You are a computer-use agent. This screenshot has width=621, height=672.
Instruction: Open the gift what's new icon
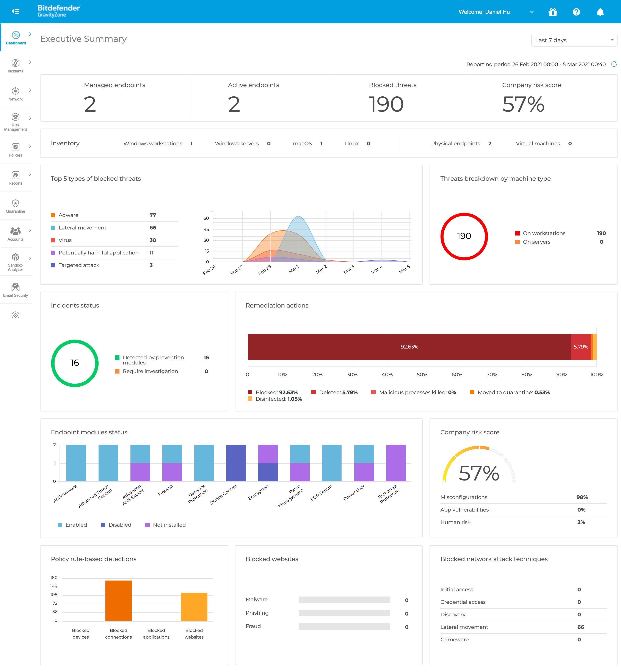[553, 12]
